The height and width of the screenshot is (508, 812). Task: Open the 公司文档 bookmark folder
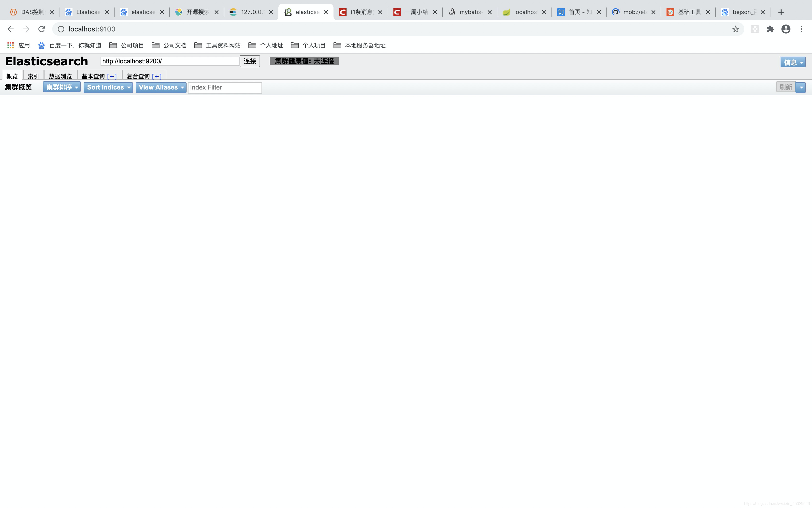pos(169,45)
